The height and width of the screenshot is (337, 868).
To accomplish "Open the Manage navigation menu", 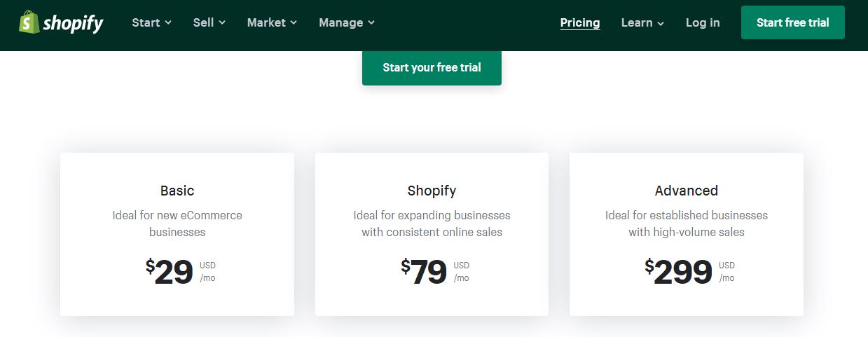I will 347,22.
